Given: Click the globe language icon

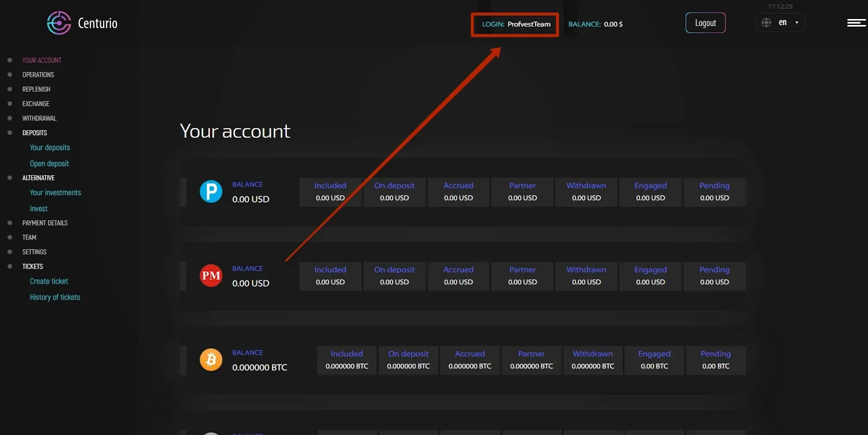Looking at the screenshot, I should [x=766, y=23].
